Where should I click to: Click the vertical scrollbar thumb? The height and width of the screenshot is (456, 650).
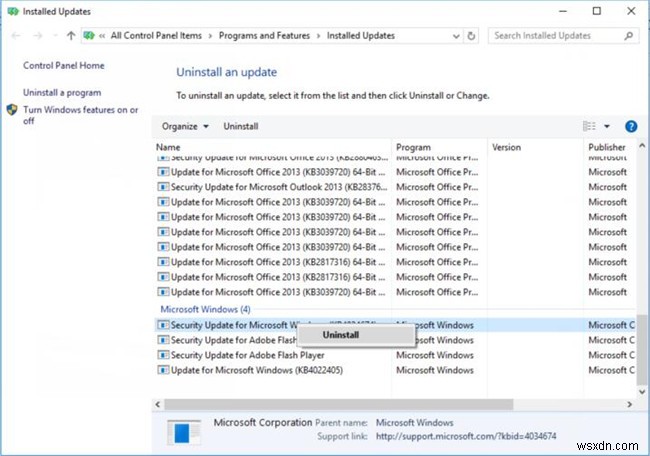(x=642, y=349)
